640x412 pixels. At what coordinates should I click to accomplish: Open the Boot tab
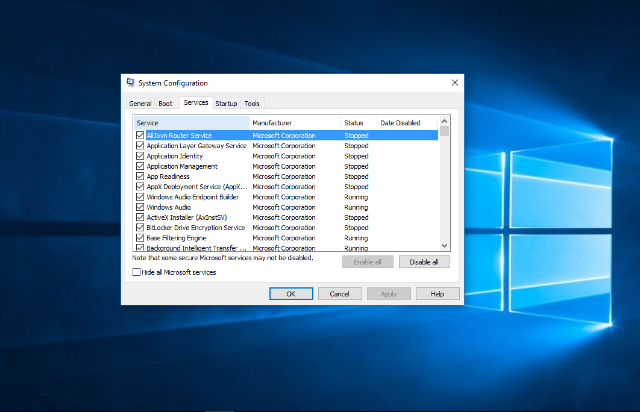click(x=165, y=103)
